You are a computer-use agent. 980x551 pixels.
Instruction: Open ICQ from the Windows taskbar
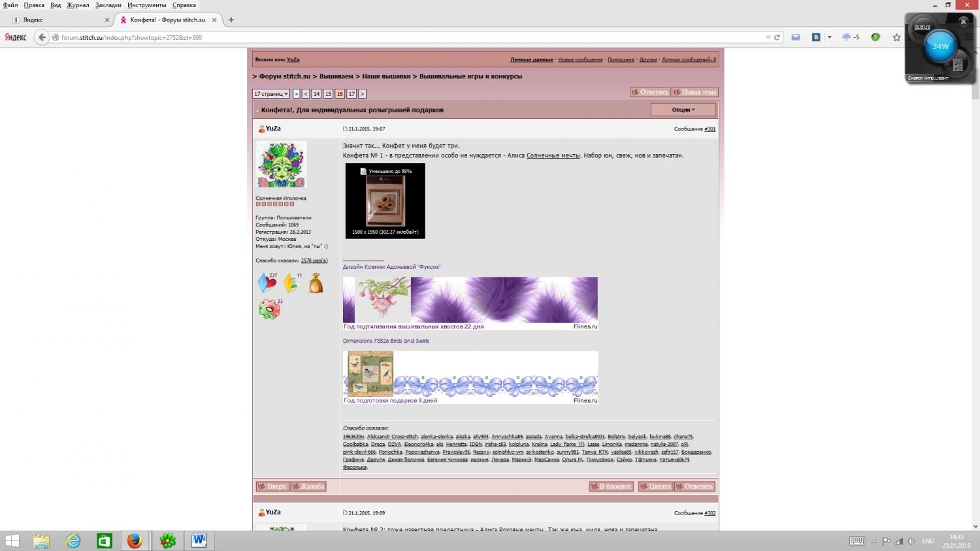(168, 541)
